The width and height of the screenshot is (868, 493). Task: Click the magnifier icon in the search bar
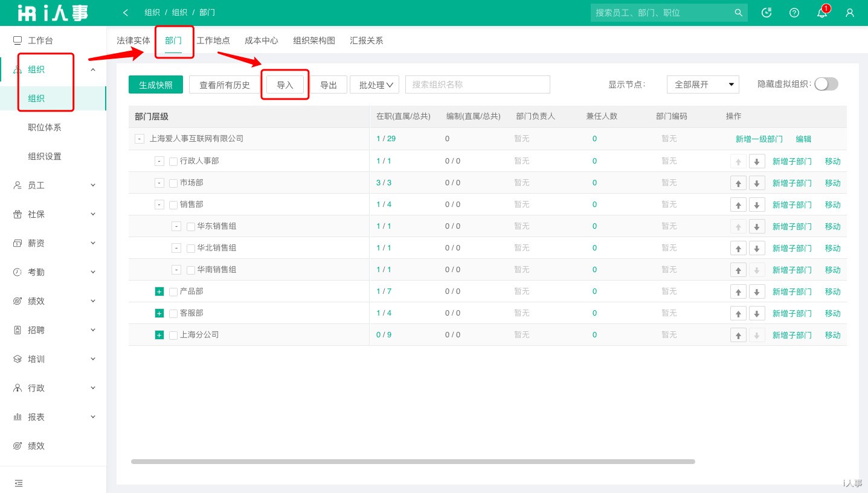pos(738,12)
